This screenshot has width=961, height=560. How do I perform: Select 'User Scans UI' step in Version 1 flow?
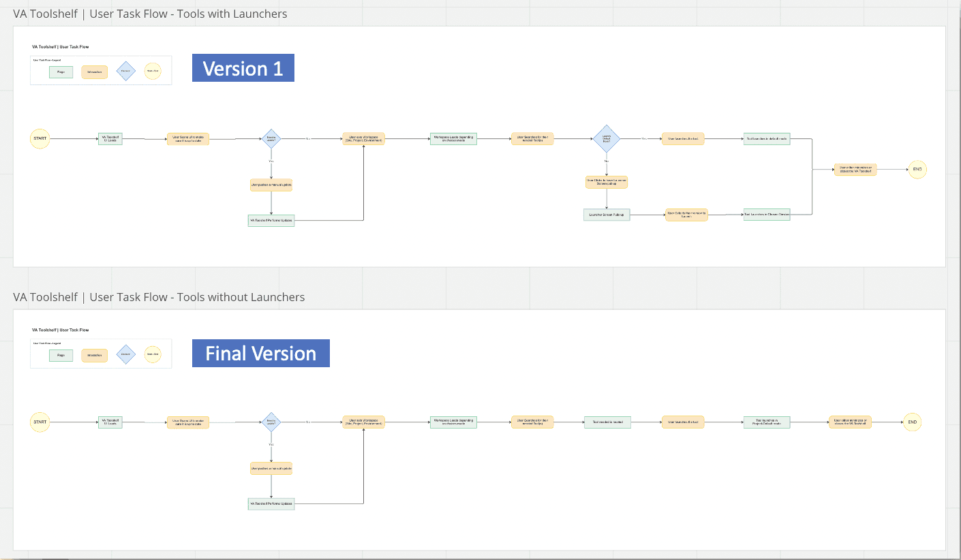[188, 139]
